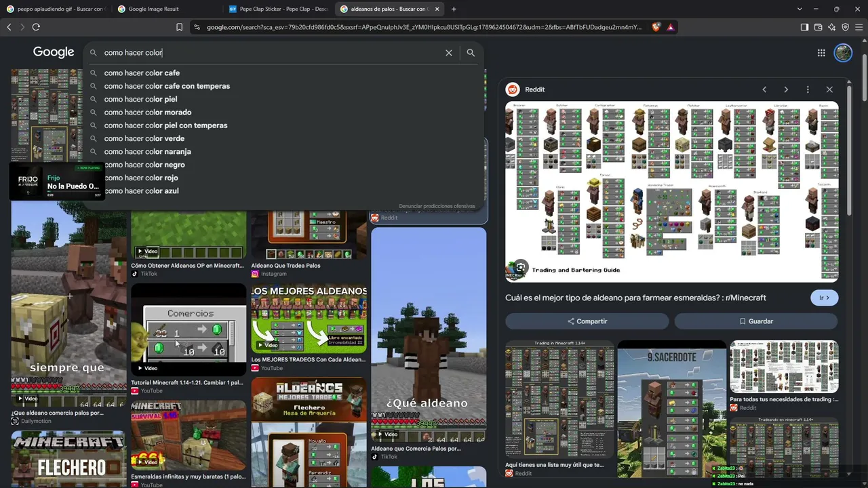
Task: Show next image in the preview panel
Action: click(786, 89)
